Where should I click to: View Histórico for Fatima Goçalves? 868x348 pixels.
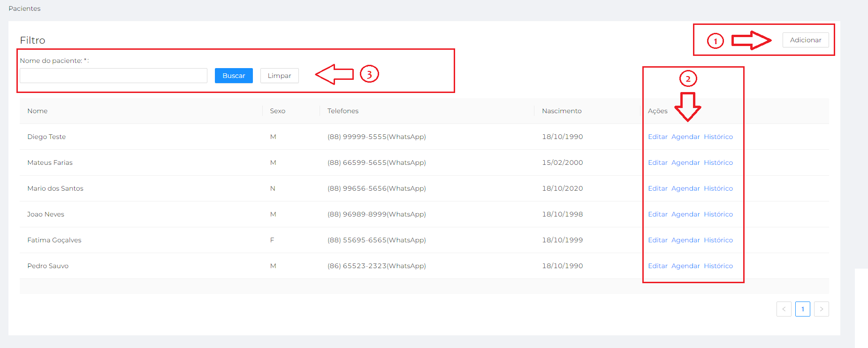pos(718,240)
